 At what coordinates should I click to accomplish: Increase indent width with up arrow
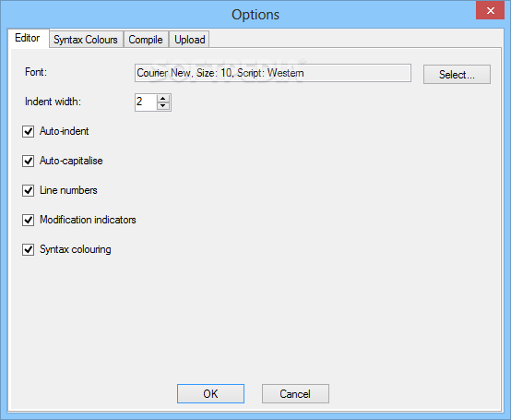click(x=163, y=99)
